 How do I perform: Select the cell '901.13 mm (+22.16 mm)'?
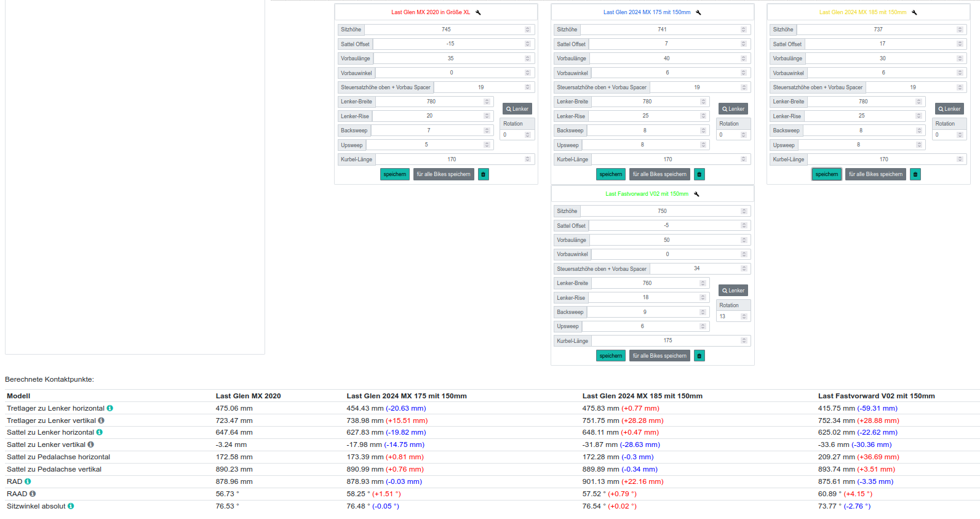[x=623, y=481]
